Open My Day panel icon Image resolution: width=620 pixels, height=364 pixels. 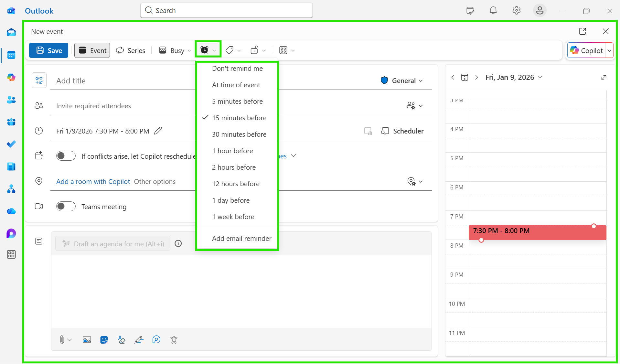coord(470,11)
